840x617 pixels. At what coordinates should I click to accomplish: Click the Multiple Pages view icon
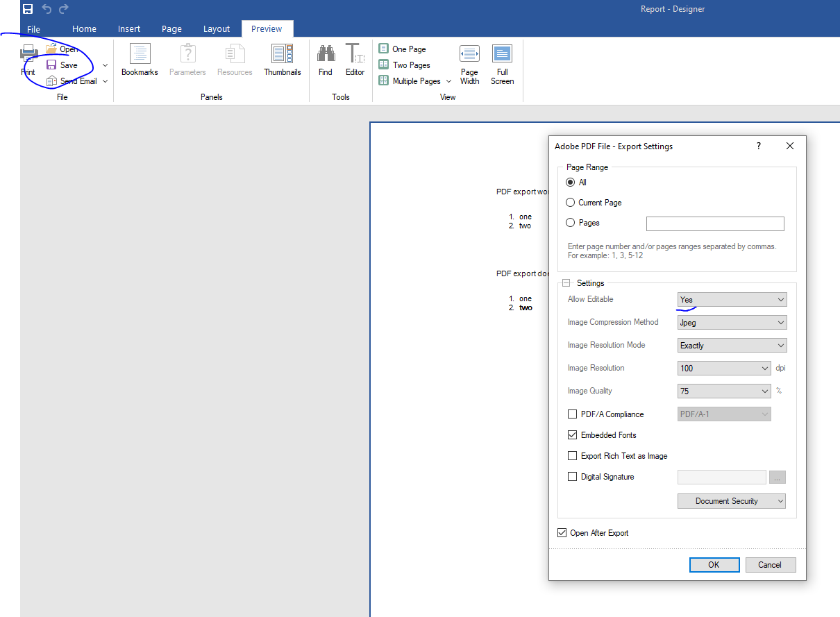point(383,81)
